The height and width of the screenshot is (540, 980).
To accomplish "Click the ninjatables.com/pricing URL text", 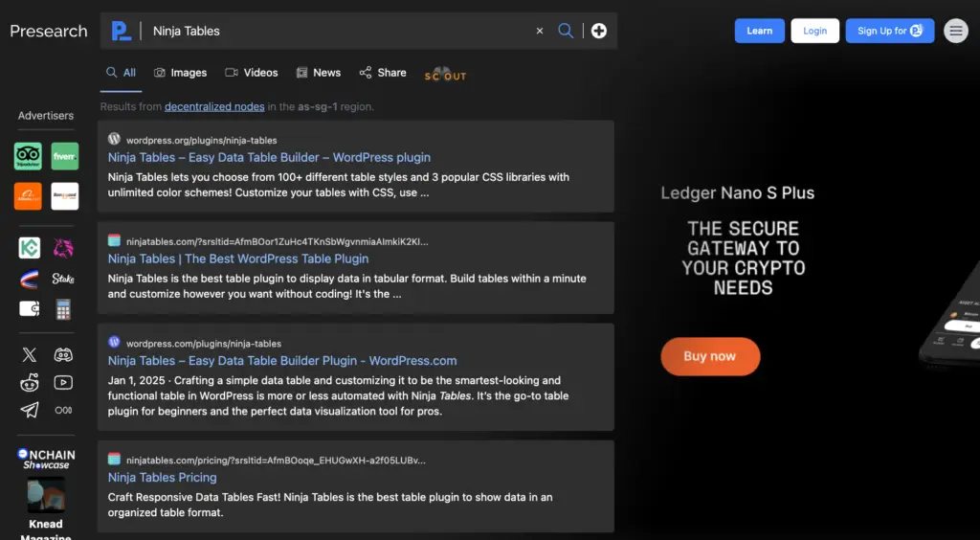I will 276,460.
